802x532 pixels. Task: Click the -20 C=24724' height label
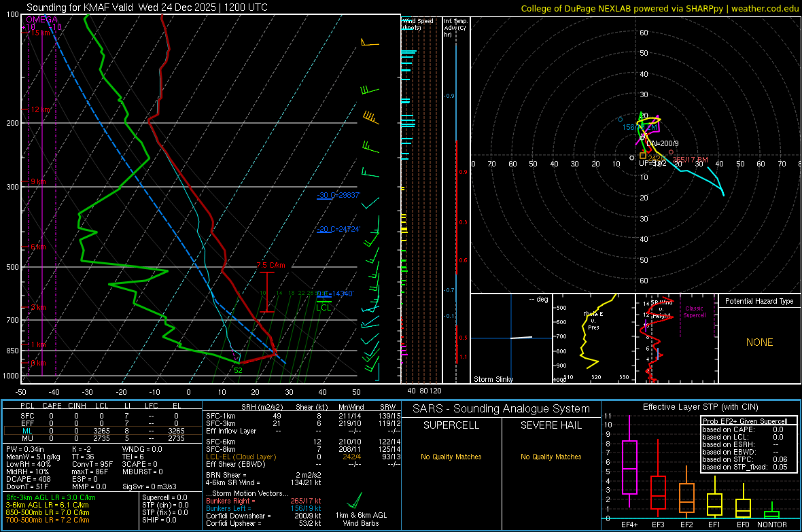[338, 229]
